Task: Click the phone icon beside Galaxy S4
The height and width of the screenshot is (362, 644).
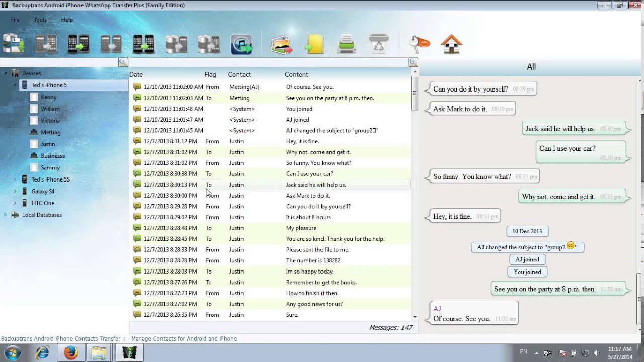Action: 24,191
